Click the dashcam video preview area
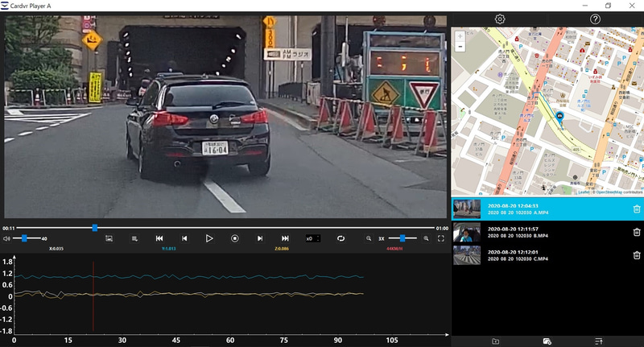Viewport: 644px width, 347px height. click(225, 117)
